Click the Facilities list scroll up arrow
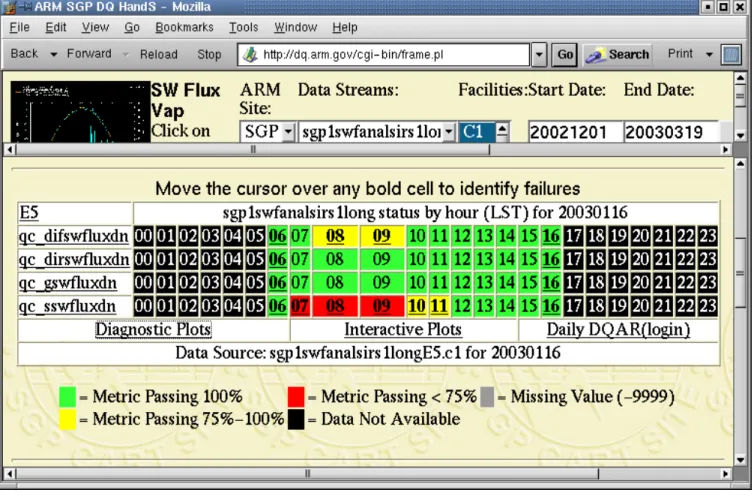The width and height of the screenshot is (754, 496). pyautogui.click(x=502, y=128)
